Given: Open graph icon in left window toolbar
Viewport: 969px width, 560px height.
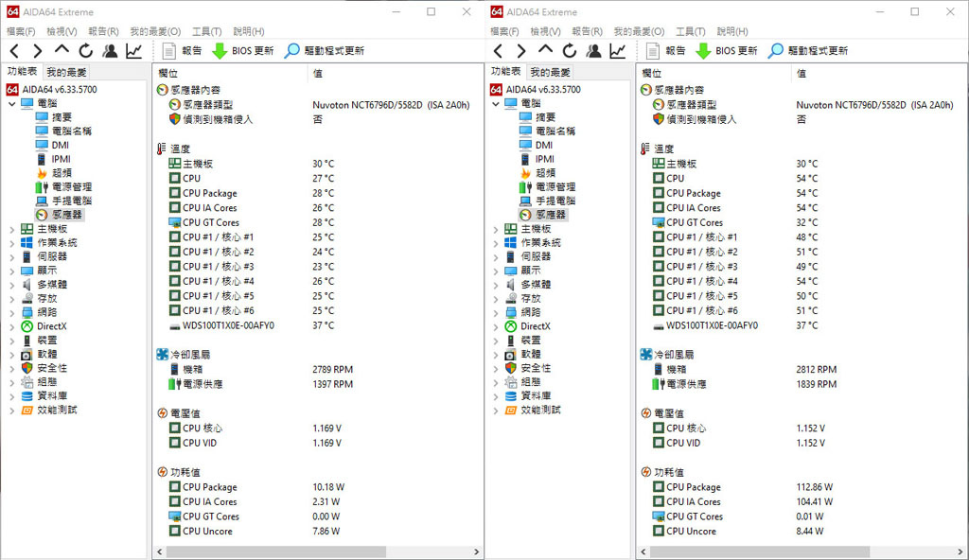Looking at the screenshot, I should [x=134, y=51].
